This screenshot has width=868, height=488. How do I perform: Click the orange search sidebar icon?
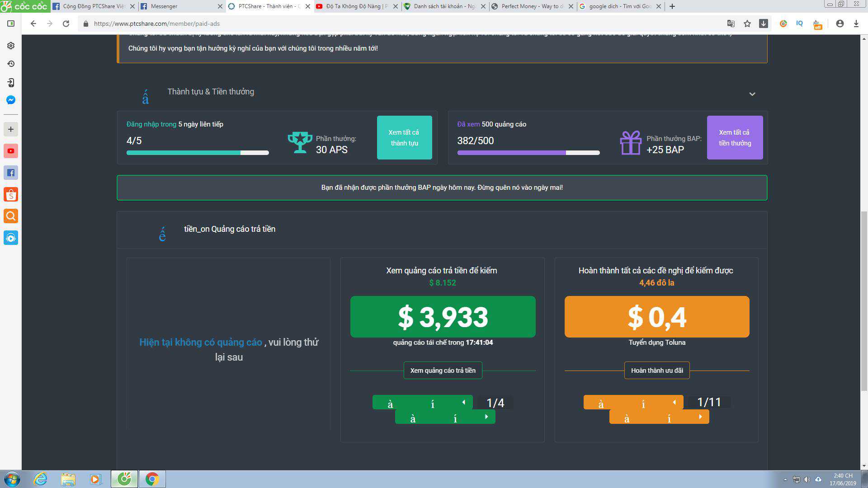point(11,216)
